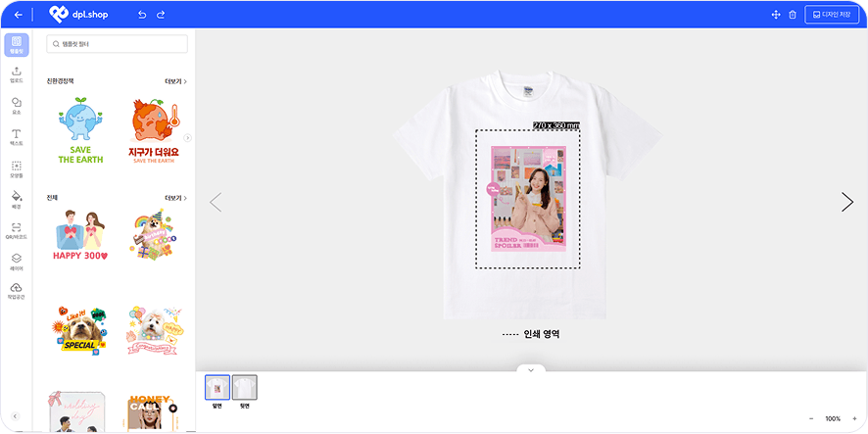Click the 친환경정책 section heading

coord(61,81)
